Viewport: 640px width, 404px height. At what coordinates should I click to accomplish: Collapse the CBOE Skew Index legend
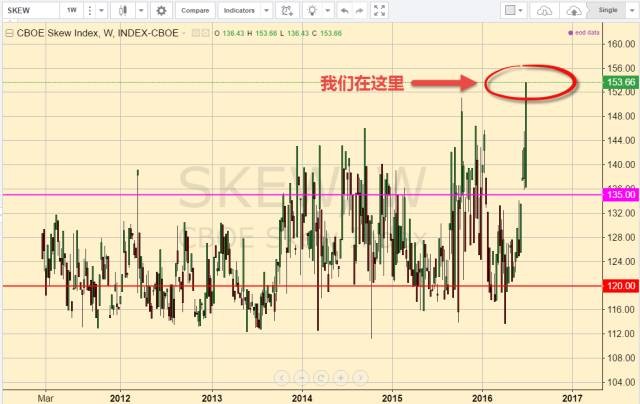tap(9, 34)
